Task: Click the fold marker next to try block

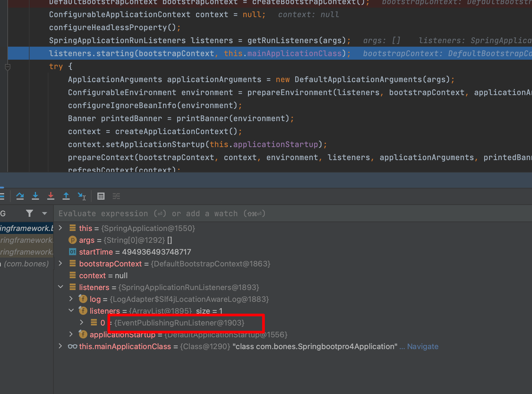Action: pos(8,67)
